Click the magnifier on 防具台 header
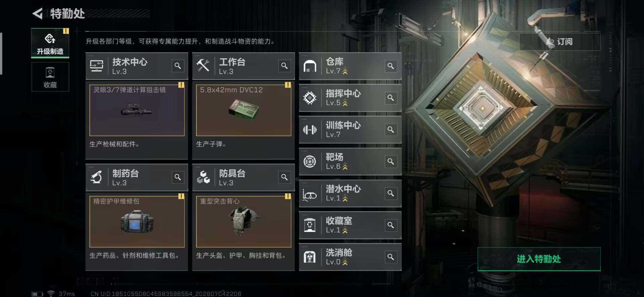 coord(284,177)
